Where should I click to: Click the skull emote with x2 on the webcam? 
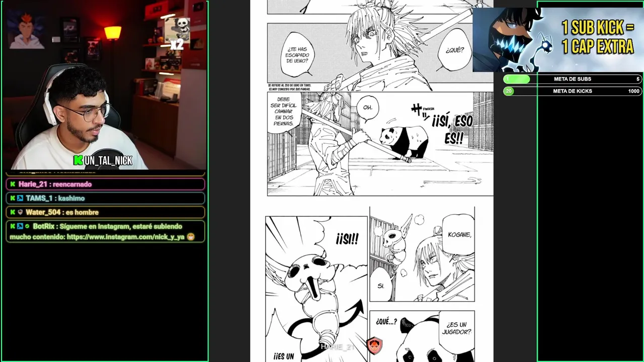[178, 33]
